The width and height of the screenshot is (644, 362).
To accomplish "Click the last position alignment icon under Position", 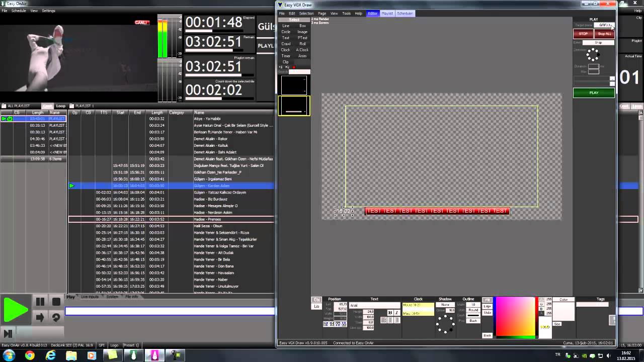I will point(344,324).
